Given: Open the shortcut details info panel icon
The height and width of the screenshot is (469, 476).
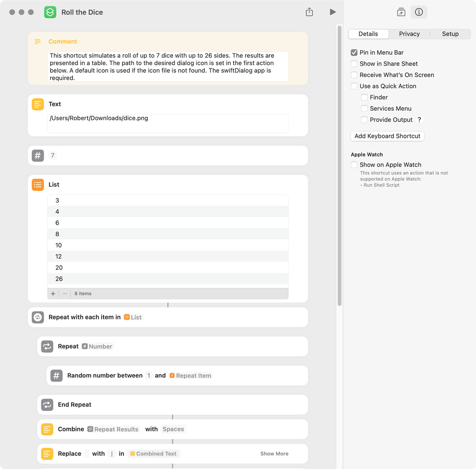Looking at the screenshot, I should (419, 12).
